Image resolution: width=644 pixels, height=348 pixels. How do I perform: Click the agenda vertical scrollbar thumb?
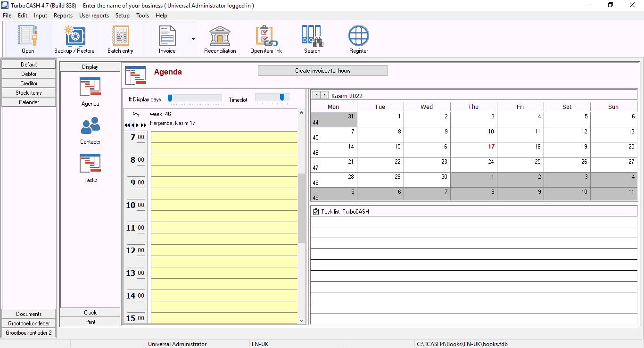click(x=302, y=208)
